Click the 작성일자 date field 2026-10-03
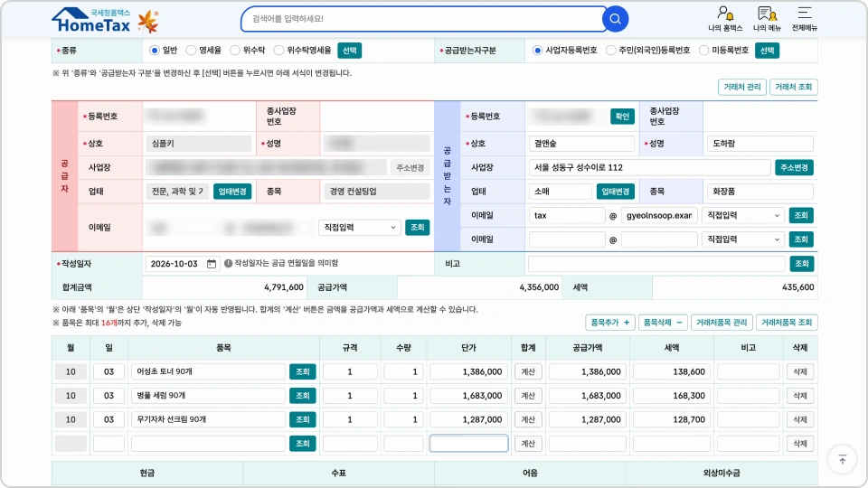This screenshot has width=868, height=488. (x=183, y=264)
